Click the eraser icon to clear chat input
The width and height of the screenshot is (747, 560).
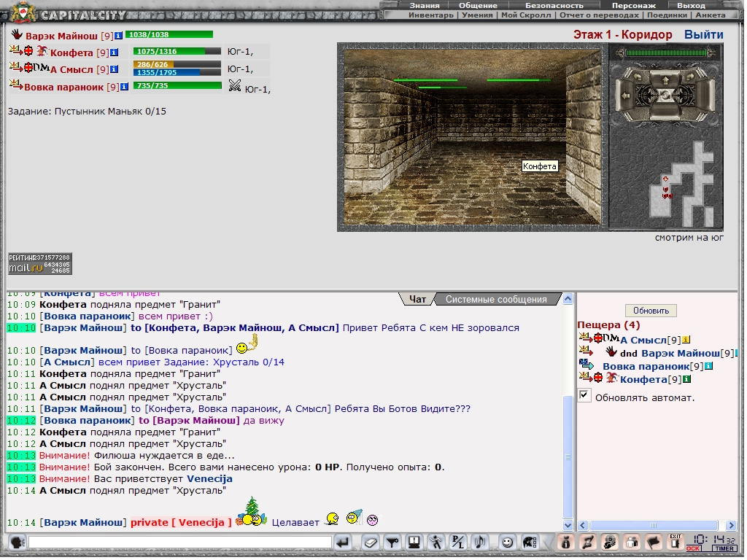pyautogui.click(x=370, y=542)
